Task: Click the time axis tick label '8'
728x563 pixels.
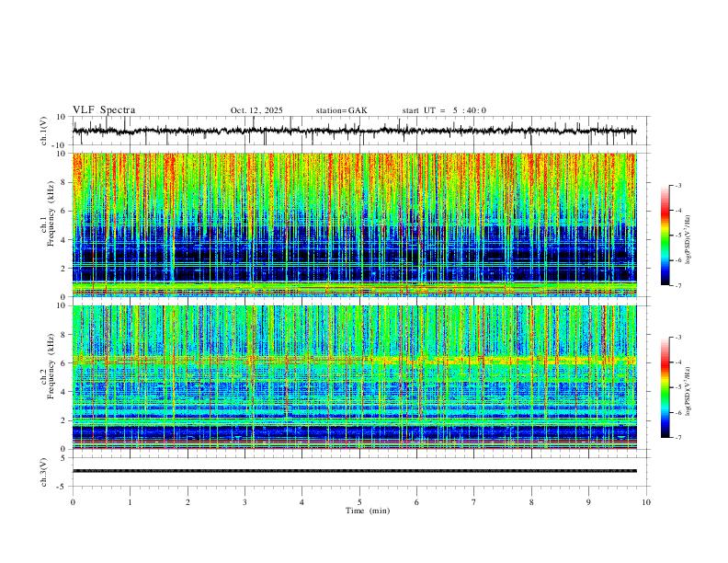Action: 531,502
